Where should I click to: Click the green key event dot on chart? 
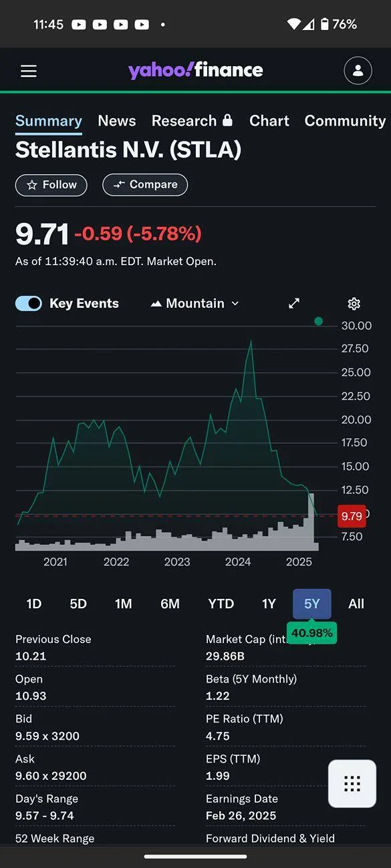pyautogui.click(x=319, y=321)
